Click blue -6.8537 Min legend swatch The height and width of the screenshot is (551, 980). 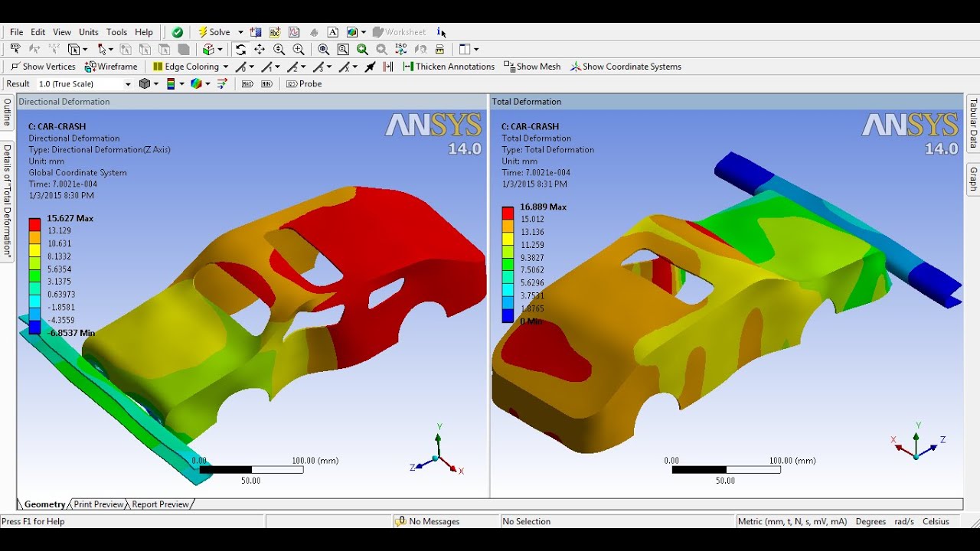pyautogui.click(x=34, y=327)
